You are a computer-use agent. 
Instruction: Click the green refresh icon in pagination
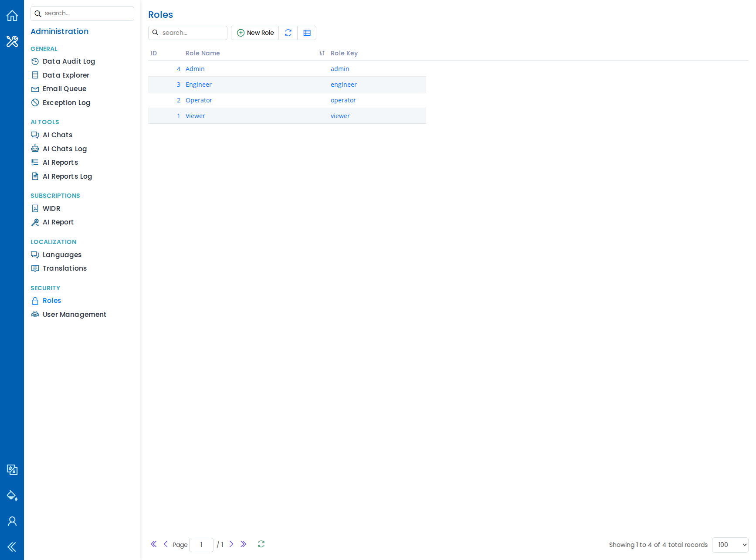point(261,544)
